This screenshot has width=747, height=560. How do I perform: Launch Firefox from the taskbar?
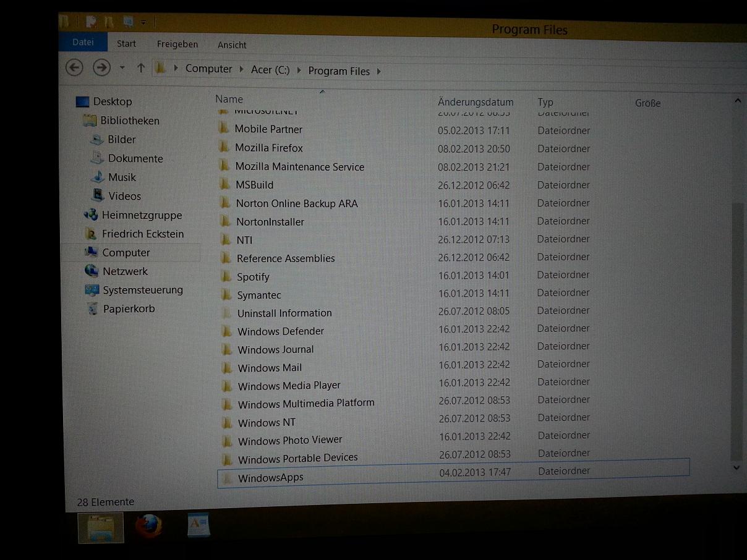[149, 527]
